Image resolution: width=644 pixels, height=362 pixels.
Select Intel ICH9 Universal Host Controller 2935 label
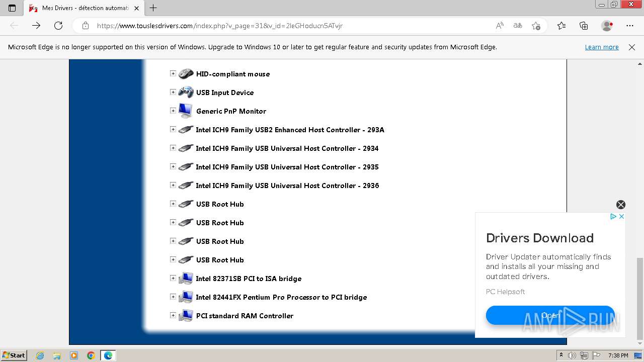point(287,167)
